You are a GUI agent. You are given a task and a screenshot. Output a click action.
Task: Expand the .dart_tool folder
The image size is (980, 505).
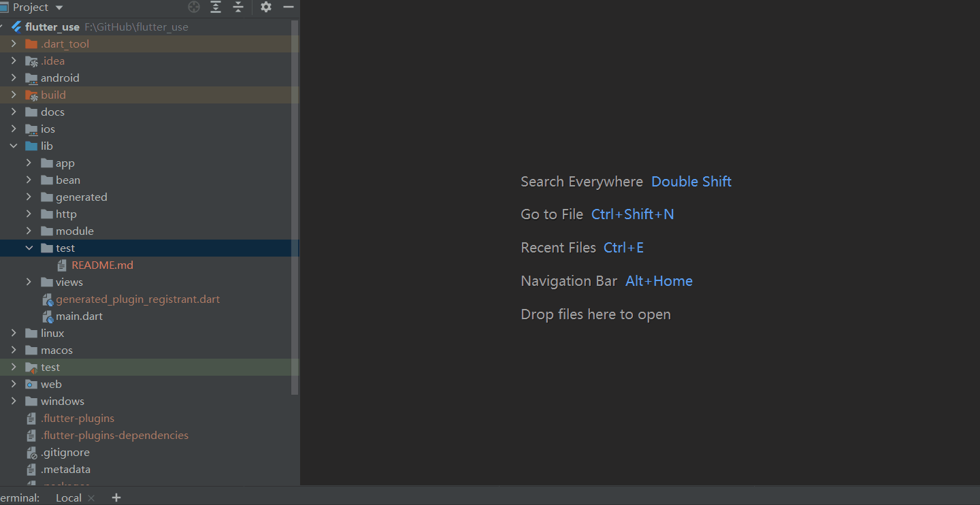pos(14,44)
